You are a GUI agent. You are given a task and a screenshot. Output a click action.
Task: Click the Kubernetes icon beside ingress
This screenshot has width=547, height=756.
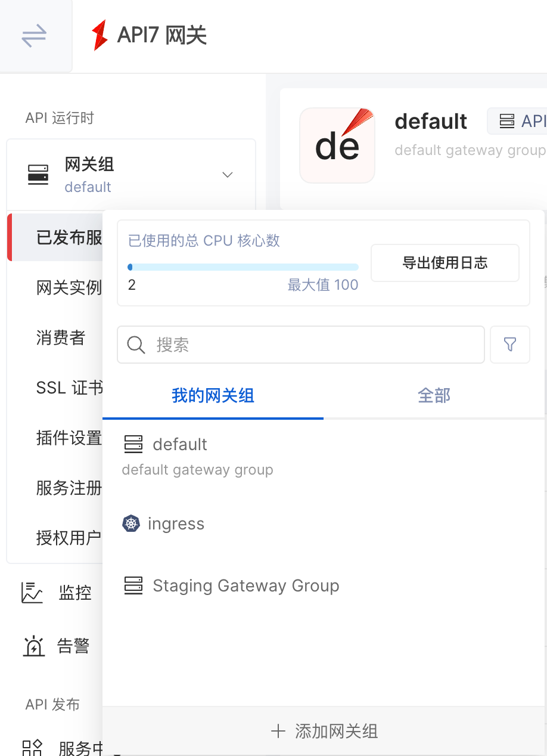point(131,524)
